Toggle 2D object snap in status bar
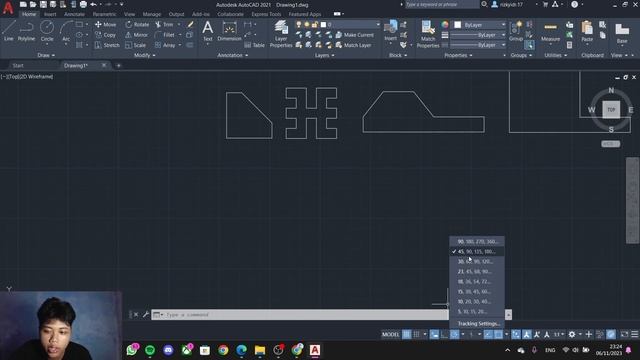The height and width of the screenshot is (360, 640). click(498, 334)
